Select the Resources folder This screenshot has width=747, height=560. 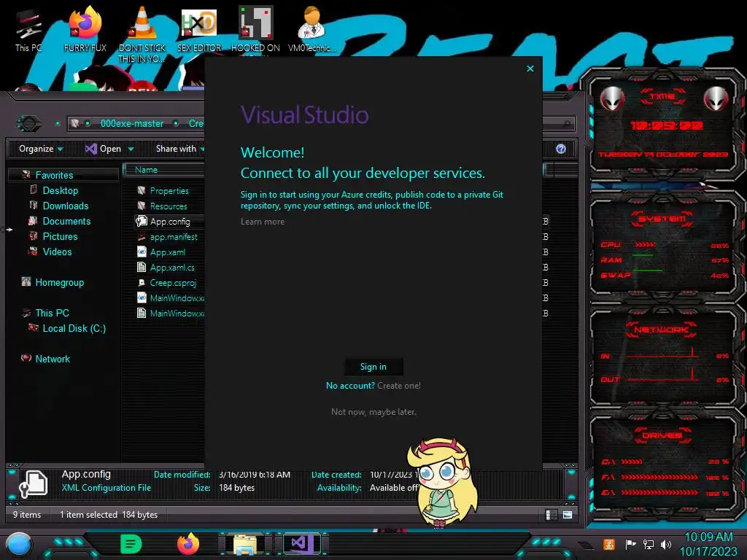(x=169, y=206)
